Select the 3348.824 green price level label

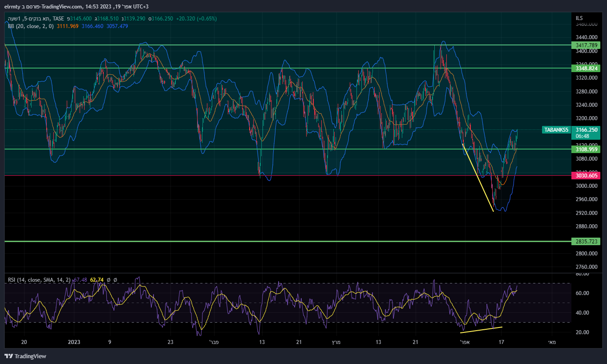point(586,69)
